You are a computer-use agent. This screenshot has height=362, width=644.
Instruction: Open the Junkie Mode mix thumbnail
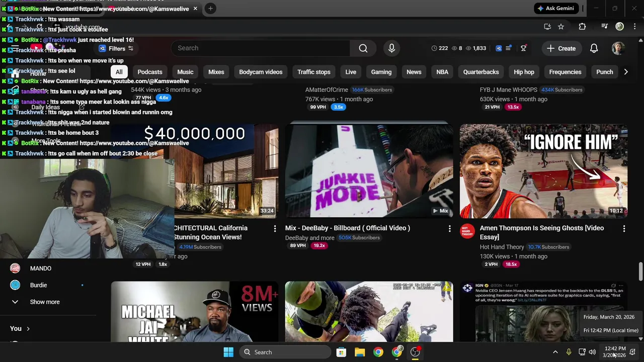pos(369,171)
